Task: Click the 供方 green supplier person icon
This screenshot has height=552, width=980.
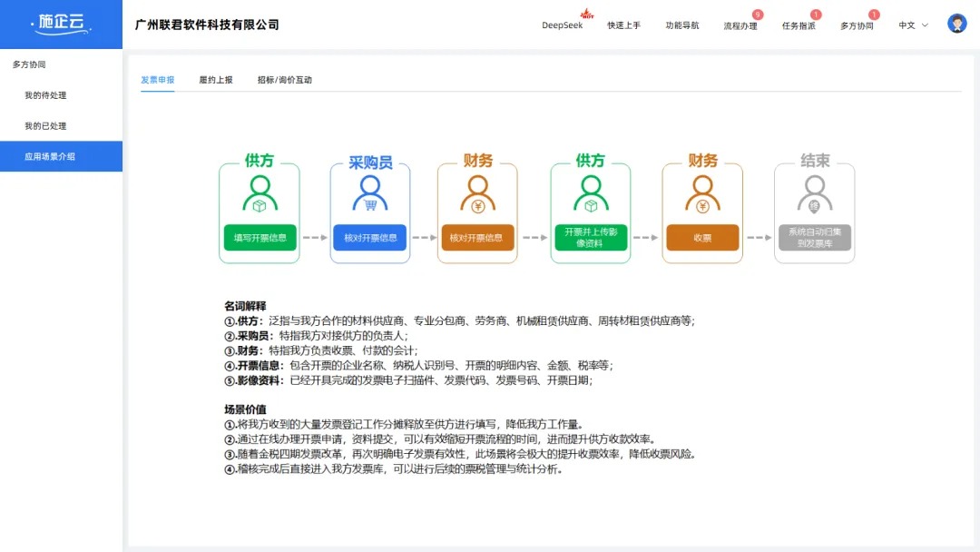Action: click(x=260, y=195)
